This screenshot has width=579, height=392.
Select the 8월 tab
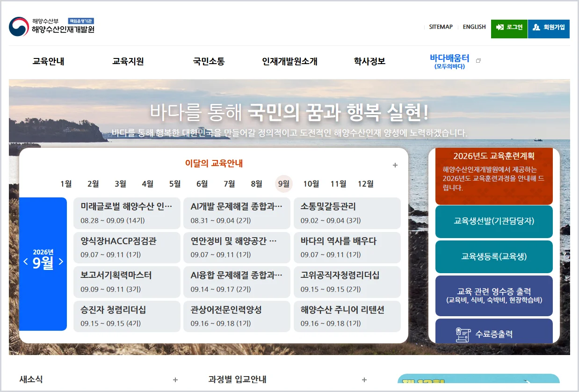tap(256, 184)
